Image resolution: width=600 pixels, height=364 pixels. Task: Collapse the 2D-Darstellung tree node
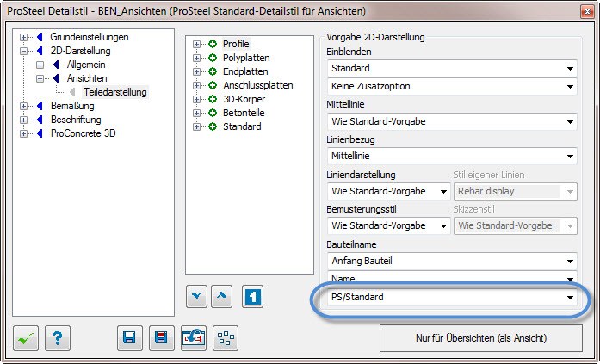[24, 52]
